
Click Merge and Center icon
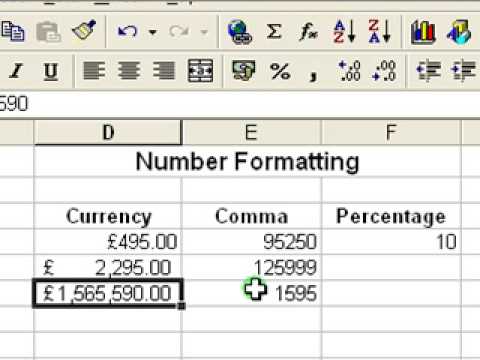coord(200,70)
